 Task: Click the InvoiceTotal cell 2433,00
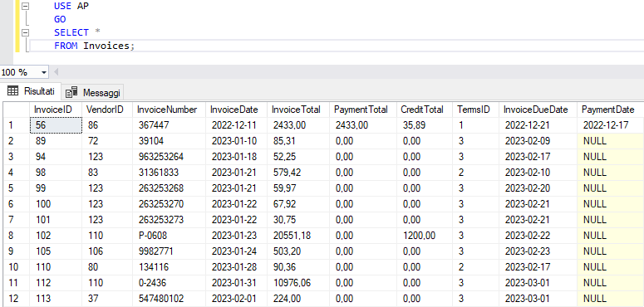coord(298,125)
